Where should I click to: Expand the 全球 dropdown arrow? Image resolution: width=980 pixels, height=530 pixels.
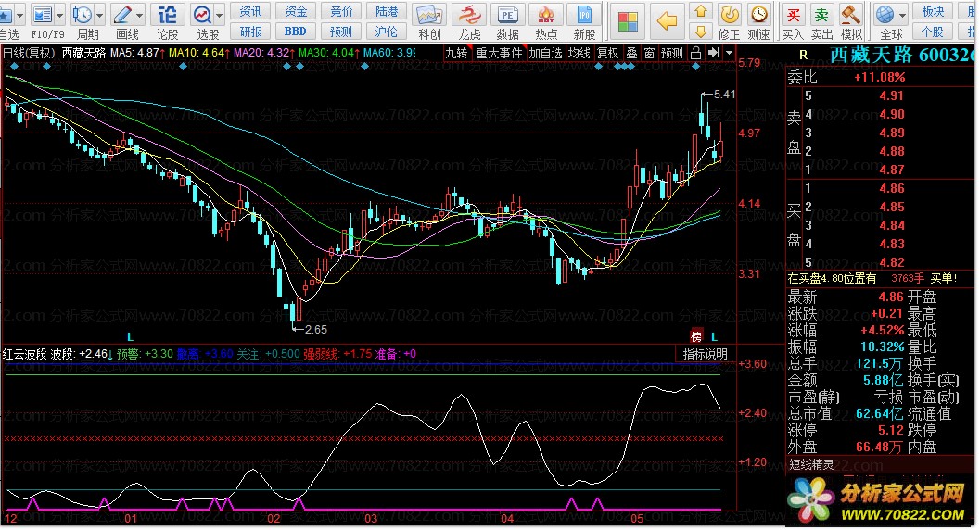(902, 14)
